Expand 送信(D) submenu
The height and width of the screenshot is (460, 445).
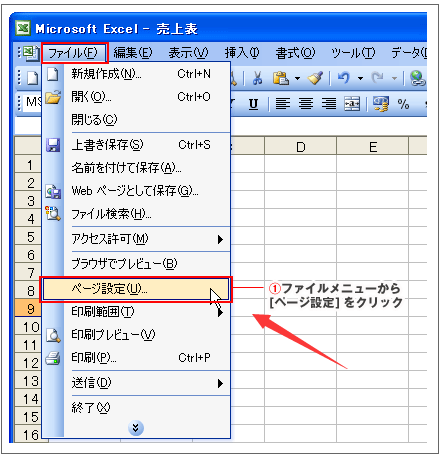(x=137, y=383)
